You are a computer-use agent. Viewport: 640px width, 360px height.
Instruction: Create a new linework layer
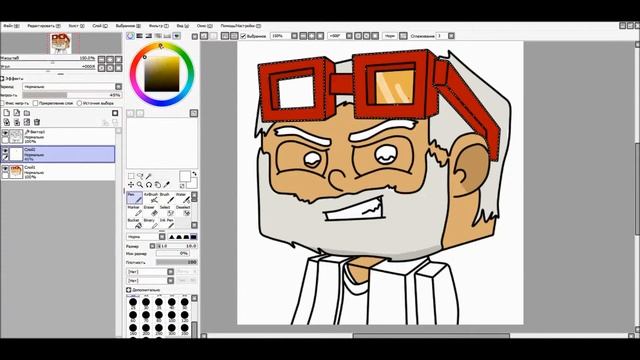[17, 113]
